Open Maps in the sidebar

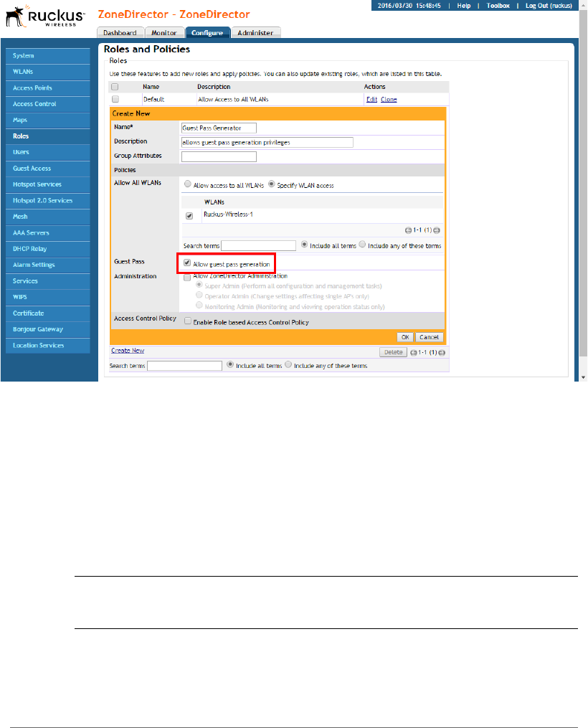[48, 120]
